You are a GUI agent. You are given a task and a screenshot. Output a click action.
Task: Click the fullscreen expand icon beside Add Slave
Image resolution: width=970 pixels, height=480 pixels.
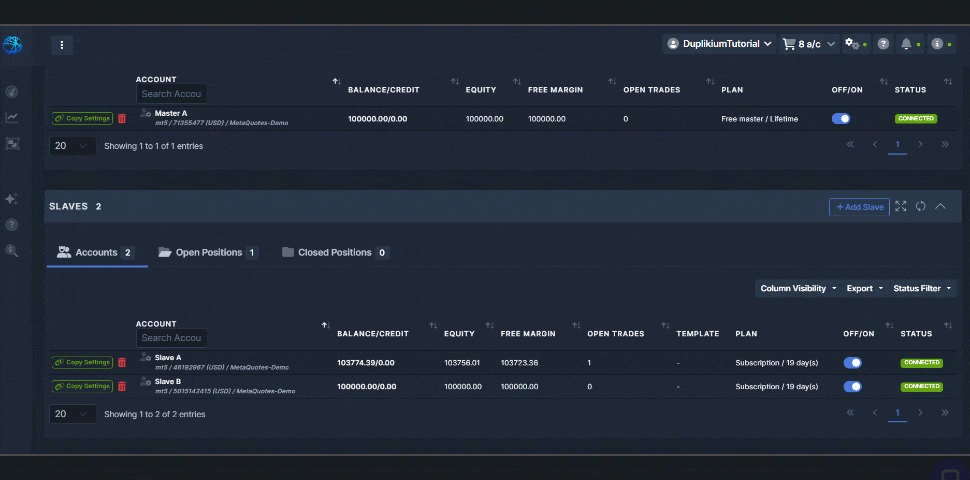[901, 206]
